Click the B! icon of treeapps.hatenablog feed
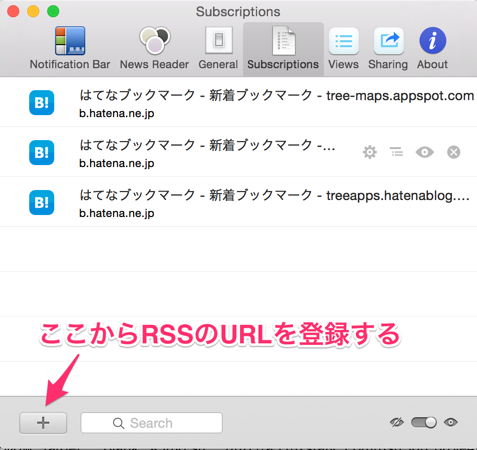The height and width of the screenshot is (450, 477). click(x=42, y=202)
